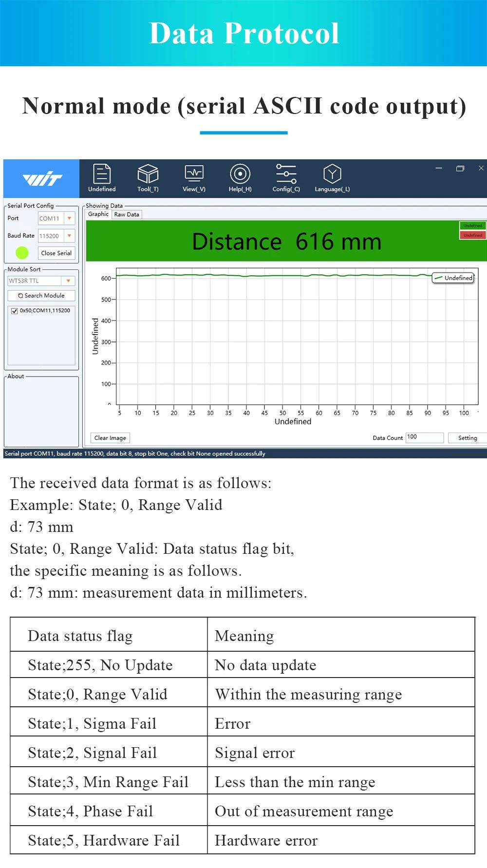This screenshot has height=868, width=487.
Task: Click the WIT logo
Action: click(42, 179)
